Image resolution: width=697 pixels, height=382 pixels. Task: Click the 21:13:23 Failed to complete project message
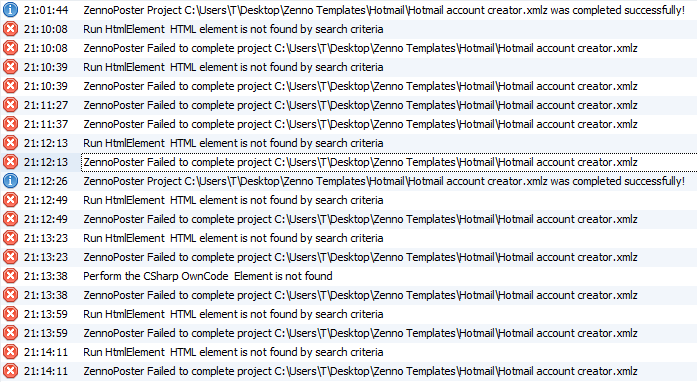click(361, 257)
